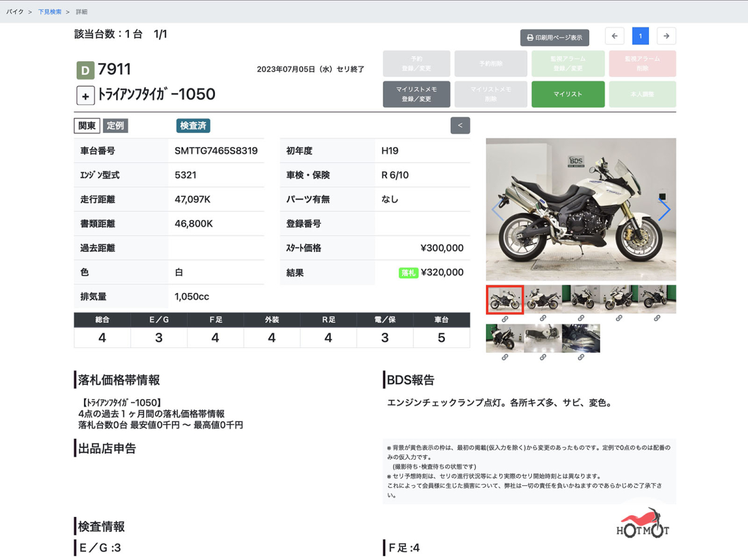Click mileage value 47,097K
Viewport: 748px width, 560px height.
tap(193, 200)
